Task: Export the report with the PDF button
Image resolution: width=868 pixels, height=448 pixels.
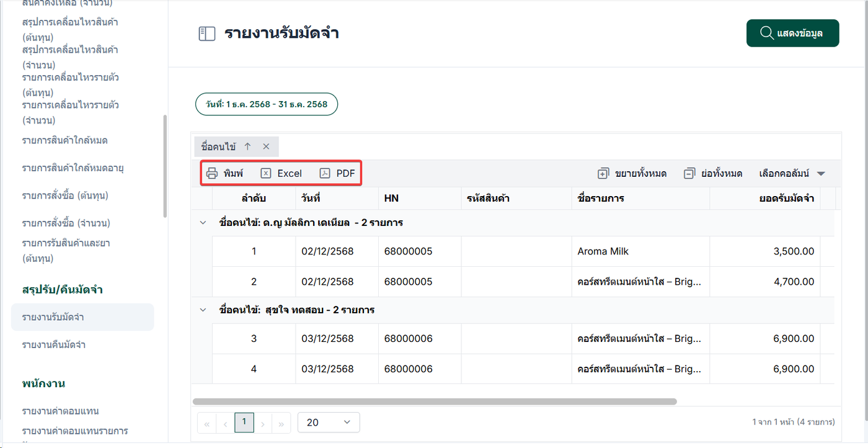Action: [337, 174]
